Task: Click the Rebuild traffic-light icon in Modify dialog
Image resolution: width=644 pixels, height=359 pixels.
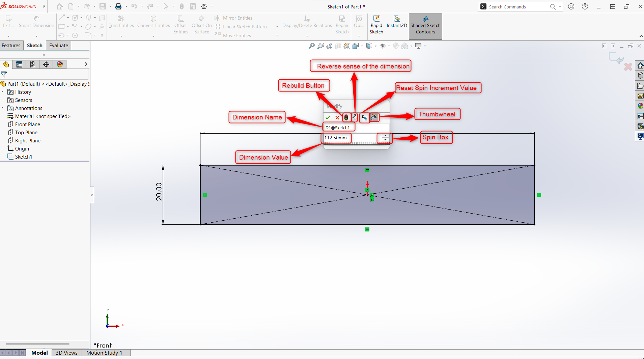Action: tap(346, 117)
